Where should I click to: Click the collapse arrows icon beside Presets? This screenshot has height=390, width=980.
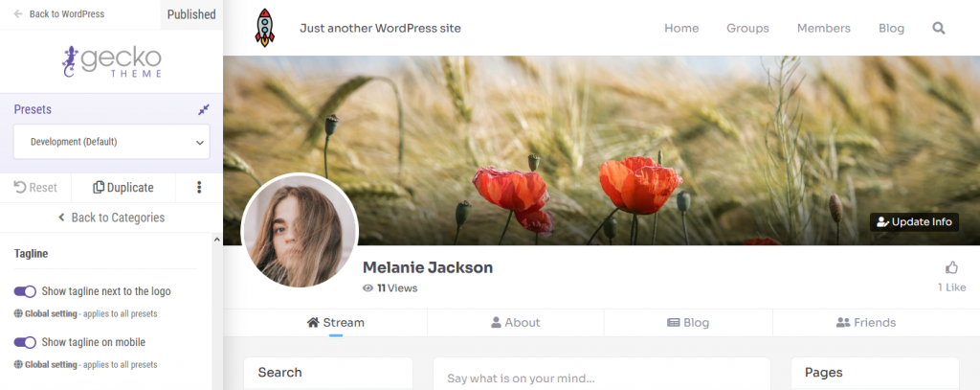tap(204, 109)
